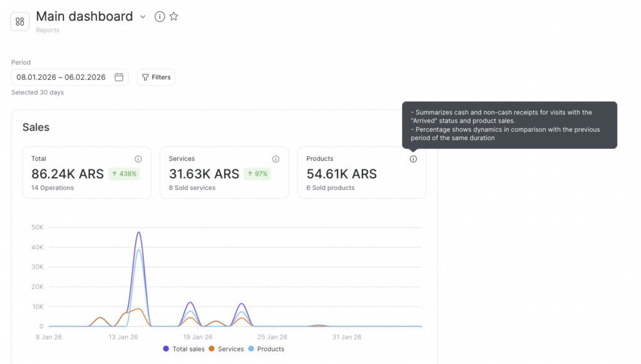Expand the Main dashboard dropdown chevron
The image size is (641, 364).
(x=143, y=17)
